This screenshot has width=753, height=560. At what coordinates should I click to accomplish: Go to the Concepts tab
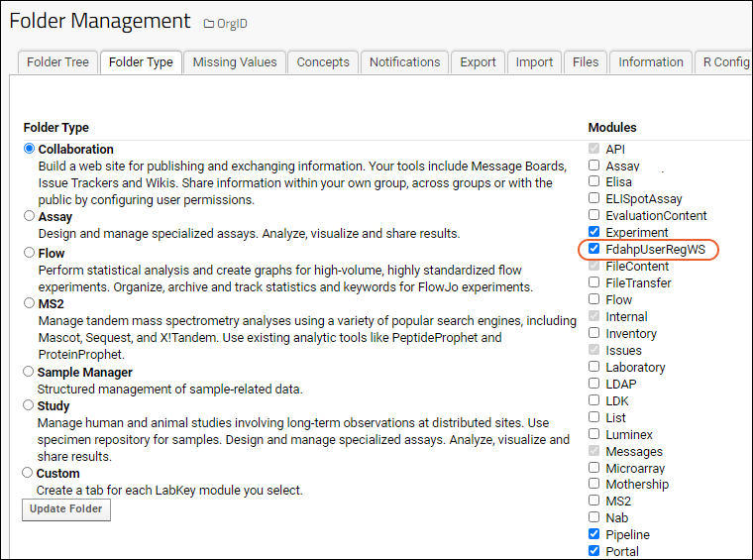click(323, 61)
